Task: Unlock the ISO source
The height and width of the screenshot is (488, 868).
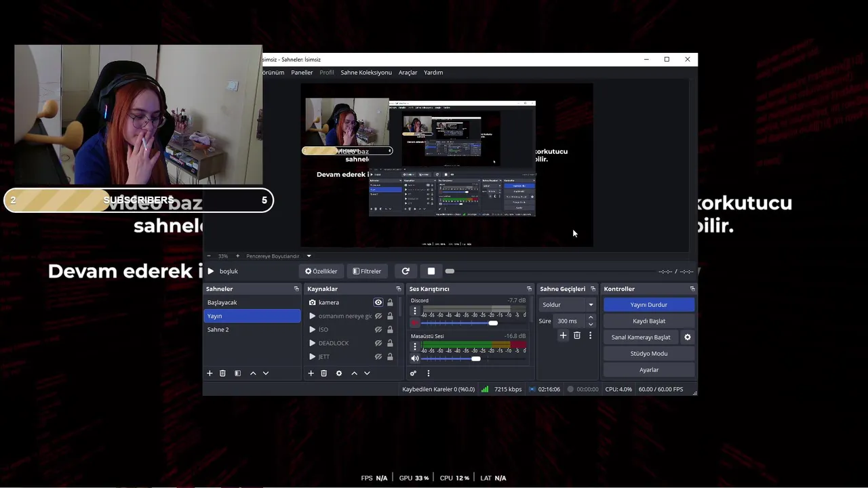Action: (390, 329)
